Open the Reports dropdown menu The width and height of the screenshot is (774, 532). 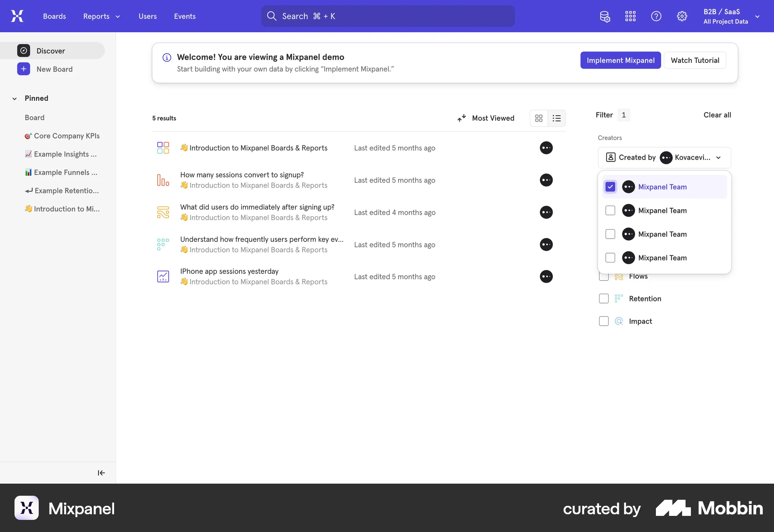tap(102, 16)
